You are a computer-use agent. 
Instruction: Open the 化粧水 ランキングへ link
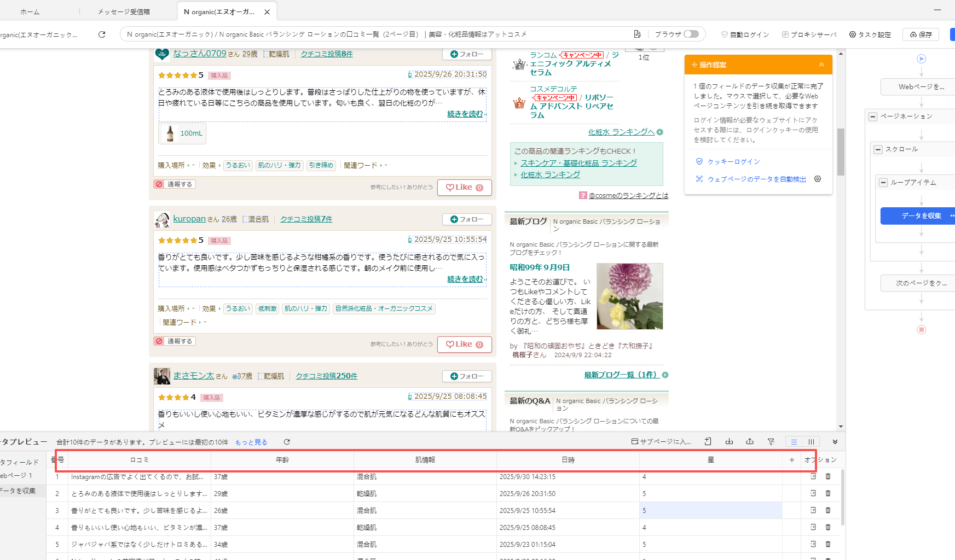621,132
